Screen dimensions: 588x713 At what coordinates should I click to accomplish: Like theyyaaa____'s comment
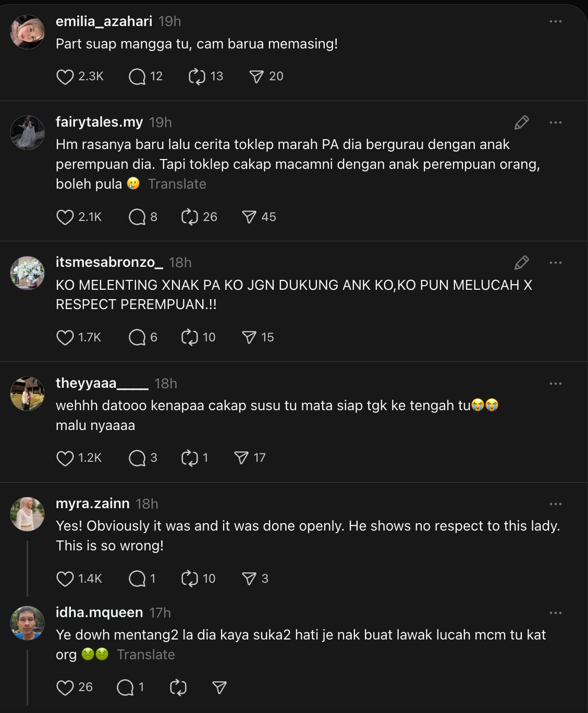click(x=65, y=458)
